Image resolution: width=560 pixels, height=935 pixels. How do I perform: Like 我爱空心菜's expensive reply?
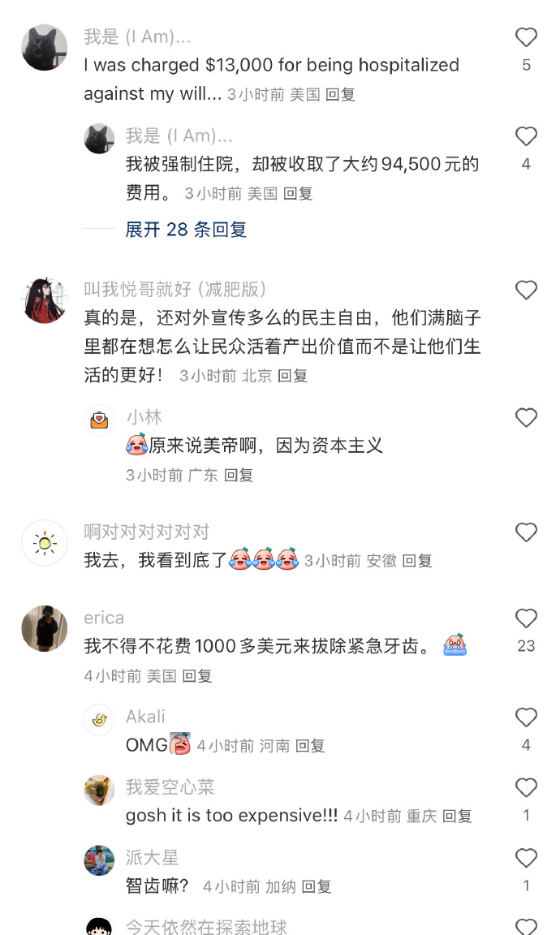point(526,787)
